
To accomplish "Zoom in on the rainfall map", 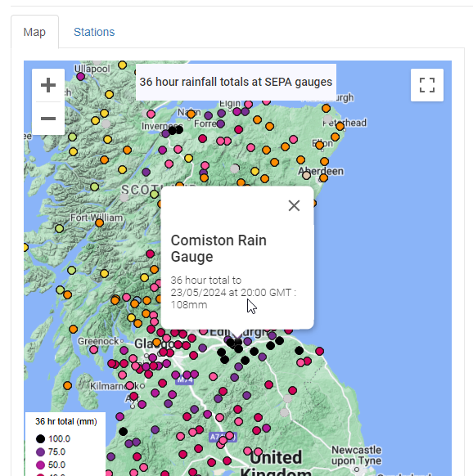I will pyautogui.click(x=48, y=85).
